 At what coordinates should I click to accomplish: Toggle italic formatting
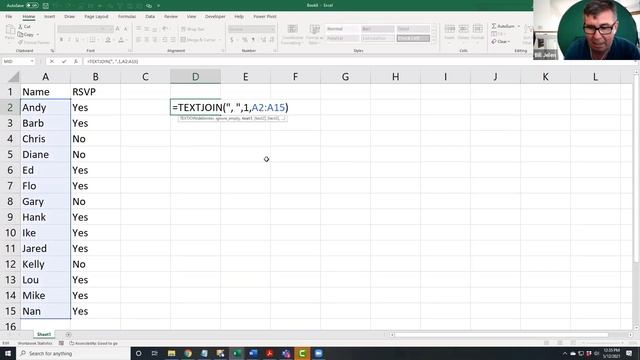[69, 40]
